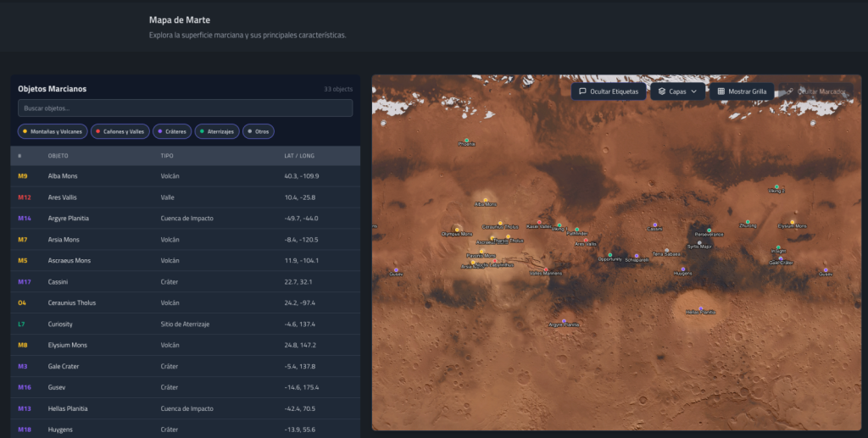Click the O4 identifier cell
The width and height of the screenshot is (868, 438).
(22, 303)
